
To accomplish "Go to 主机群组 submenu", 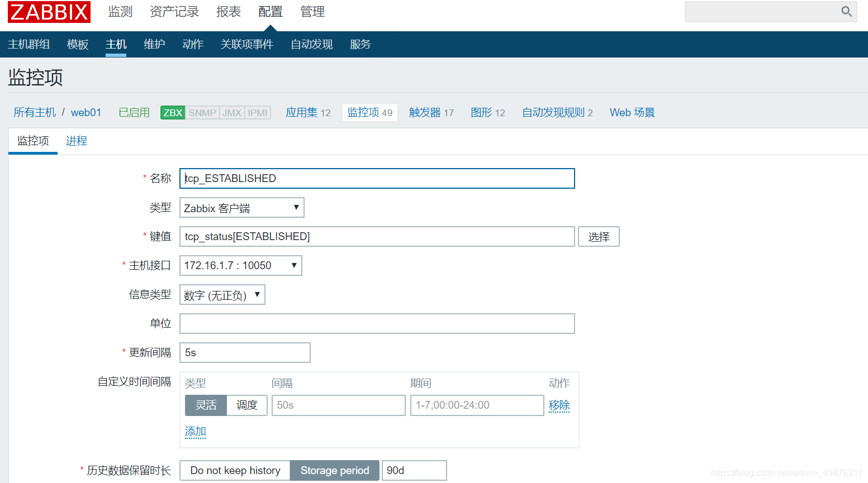I will point(29,44).
